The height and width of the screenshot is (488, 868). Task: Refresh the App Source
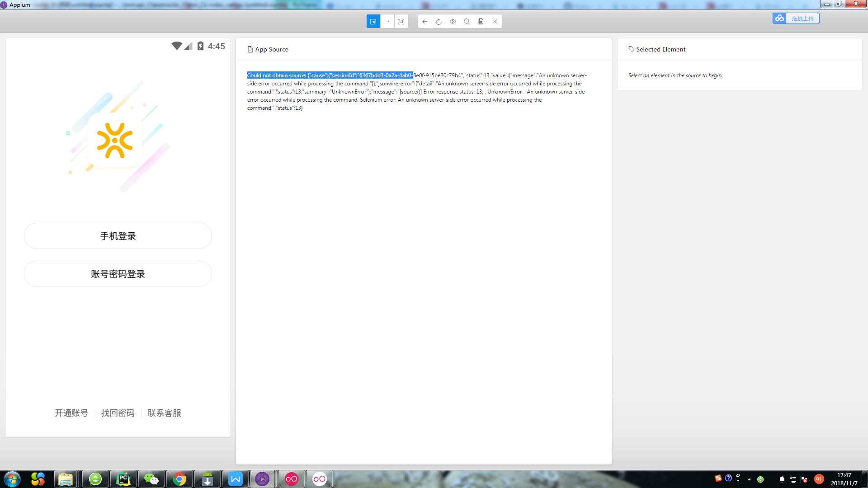[x=439, y=21]
